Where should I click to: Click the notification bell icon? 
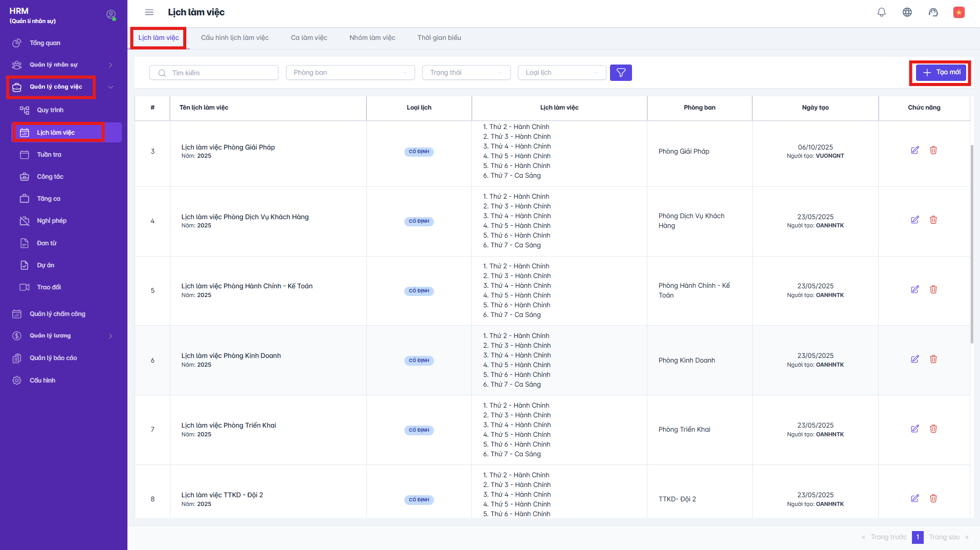pos(881,12)
